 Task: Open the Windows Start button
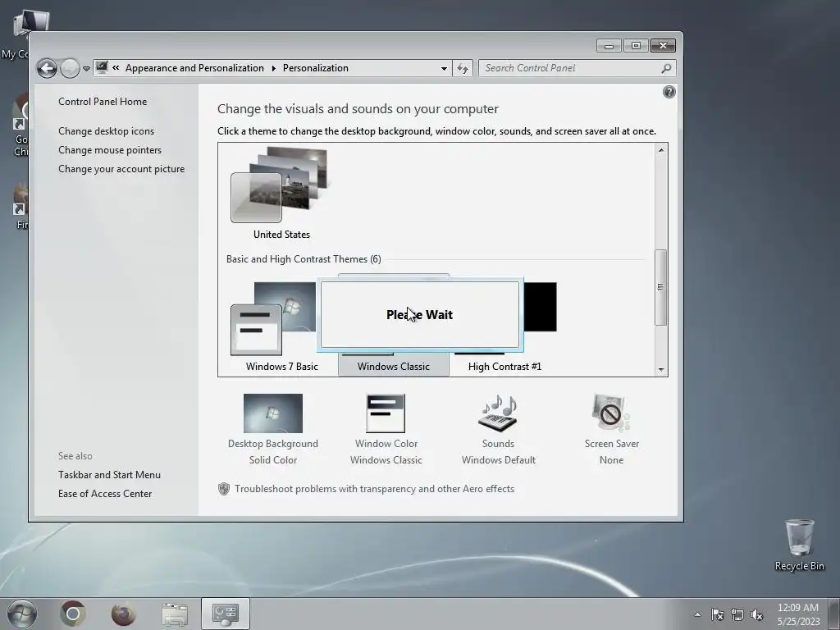(x=22, y=614)
